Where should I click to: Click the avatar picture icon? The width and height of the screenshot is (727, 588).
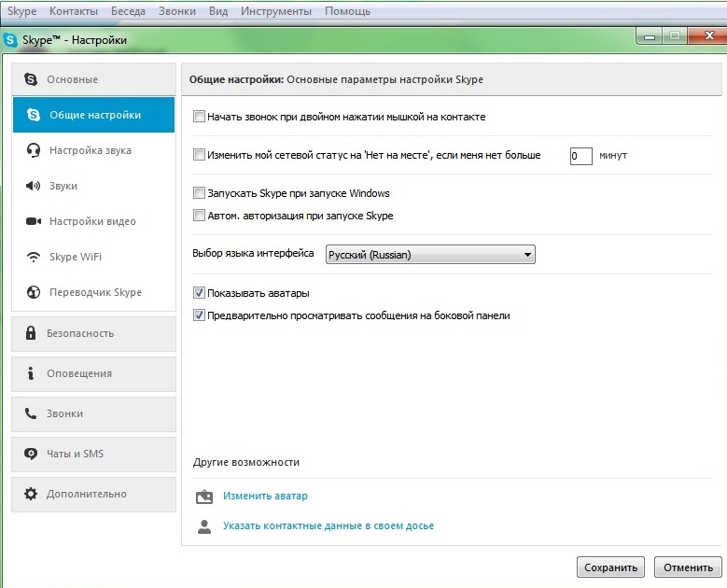[x=204, y=497]
